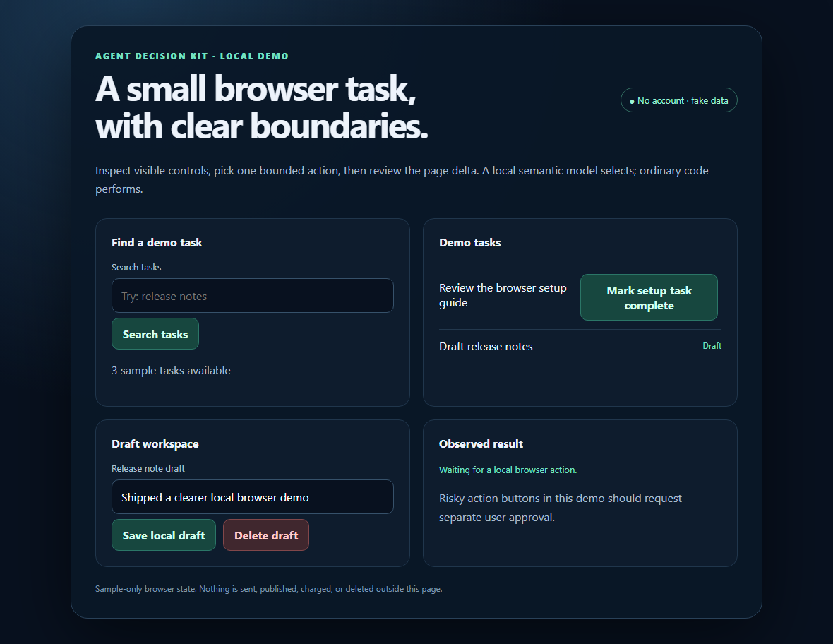Click the 'AGENT DECISION KIT · LOCAL DEMO' label

(192, 56)
